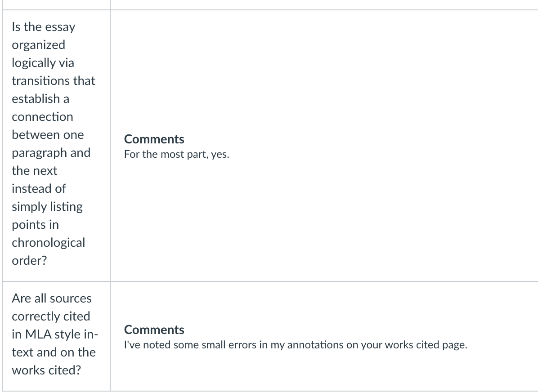
Task: Click the "paragraph and" line
Action: click(x=51, y=153)
